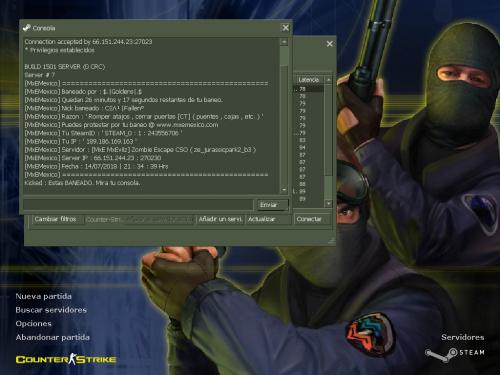Screen dimensions: 500x375
Task: Click the console scrollbar down arrow
Action: click(284, 190)
